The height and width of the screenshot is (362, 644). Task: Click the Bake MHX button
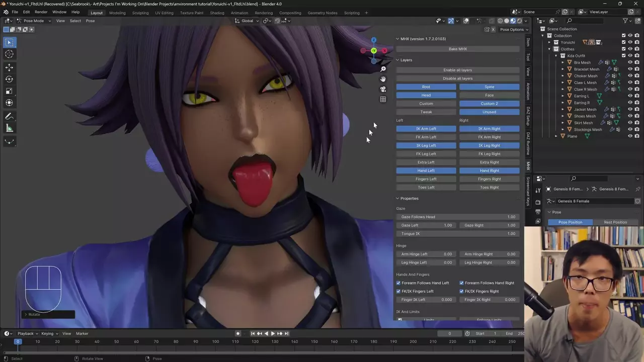(457, 49)
